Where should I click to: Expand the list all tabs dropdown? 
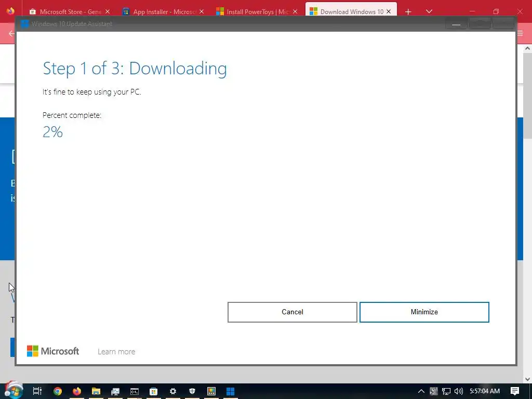pyautogui.click(x=429, y=11)
